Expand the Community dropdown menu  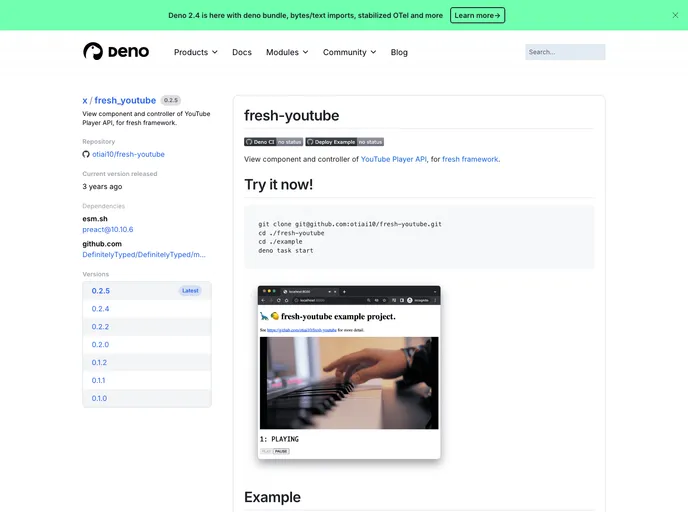tap(349, 52)
